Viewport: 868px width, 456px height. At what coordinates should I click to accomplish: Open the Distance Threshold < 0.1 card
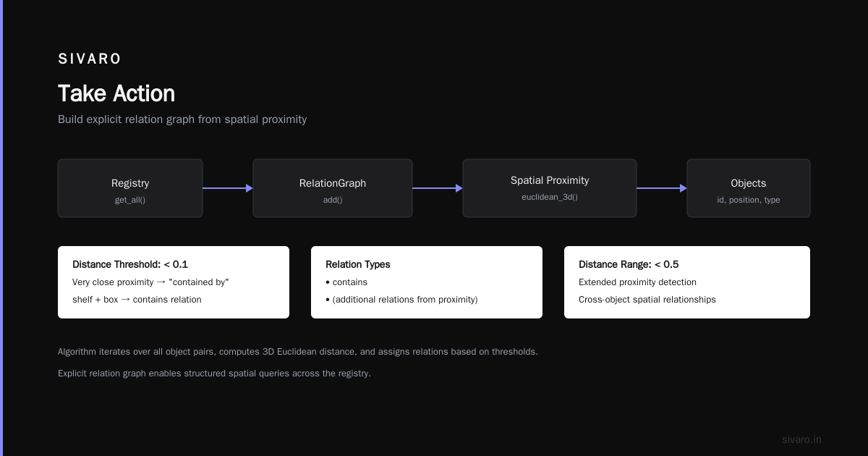[x=174, y=282]
